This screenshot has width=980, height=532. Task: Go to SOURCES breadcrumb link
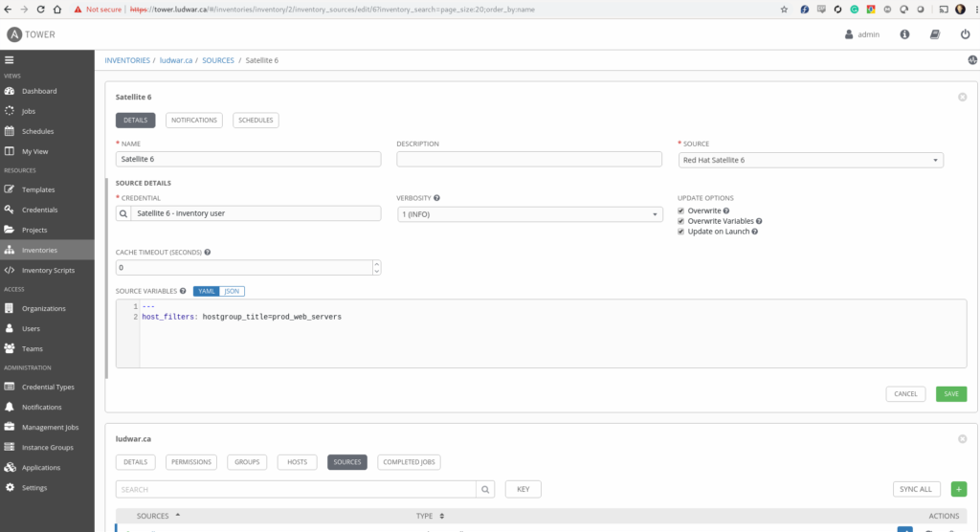pos(218,60)
